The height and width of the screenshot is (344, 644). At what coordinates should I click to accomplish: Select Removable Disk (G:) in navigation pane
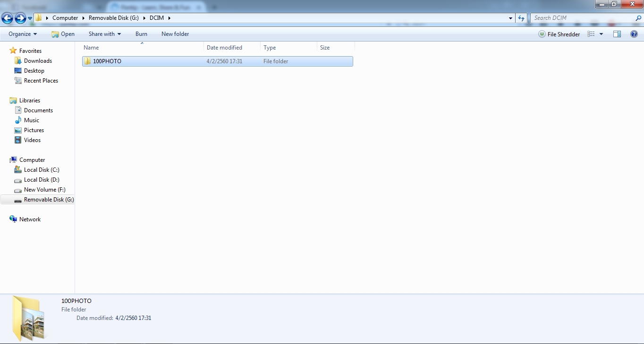click(49, 200)
